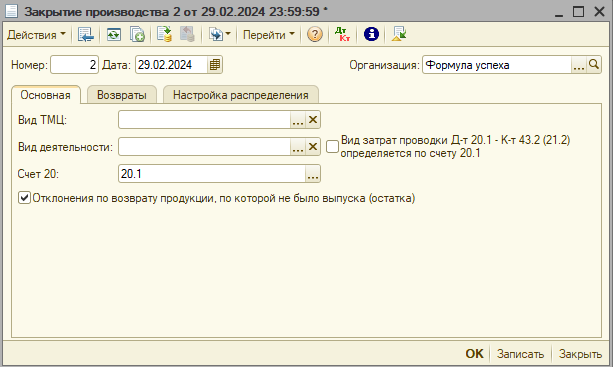Click the unpost document greyed icon
Image resolution: width=613 pixels, height=367 pixels.
(x=187, y=34)
